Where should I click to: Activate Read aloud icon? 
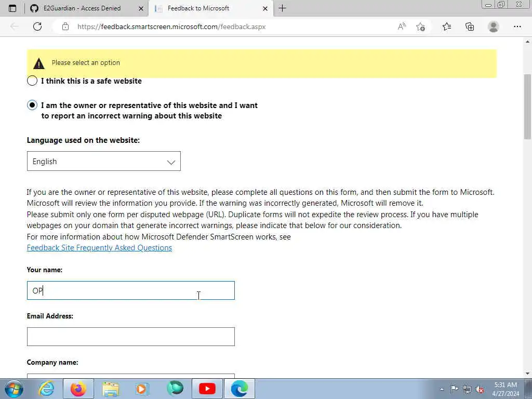point(402,26)
